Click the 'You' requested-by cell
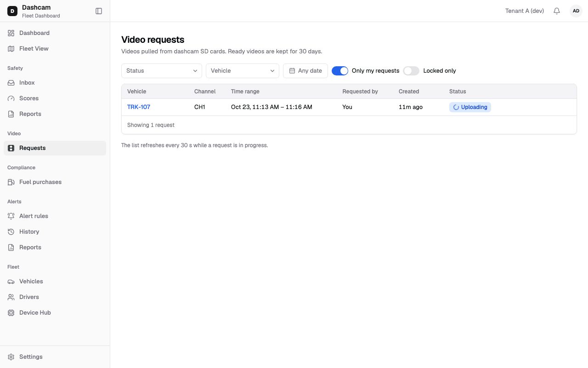Screen dimensions: 588x368 tap(347, 107)
